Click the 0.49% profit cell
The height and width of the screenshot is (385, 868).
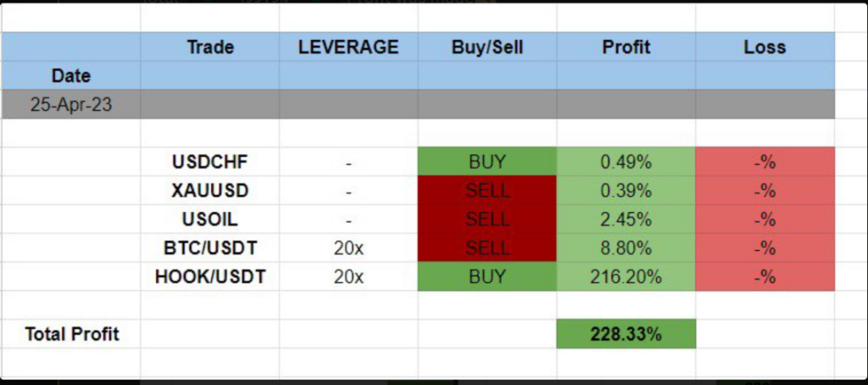coord(626,162)
